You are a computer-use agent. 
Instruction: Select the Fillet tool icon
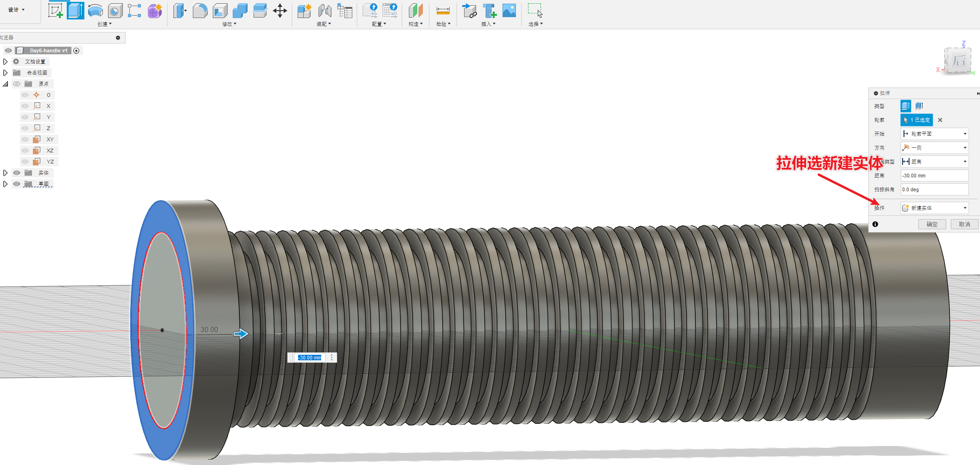pyautogui.click(x=200, y=11)
